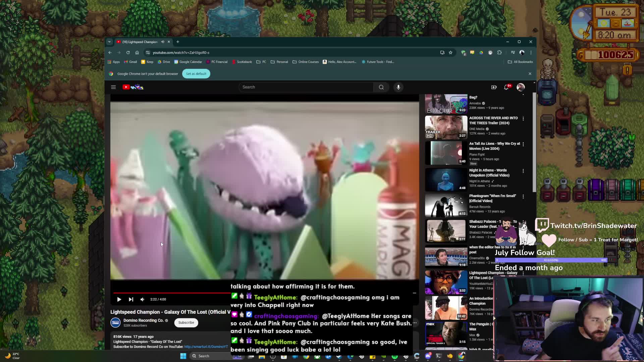Open Apps bookmark
This screenshot has height=362, width=644.
(x=114, y=62)
